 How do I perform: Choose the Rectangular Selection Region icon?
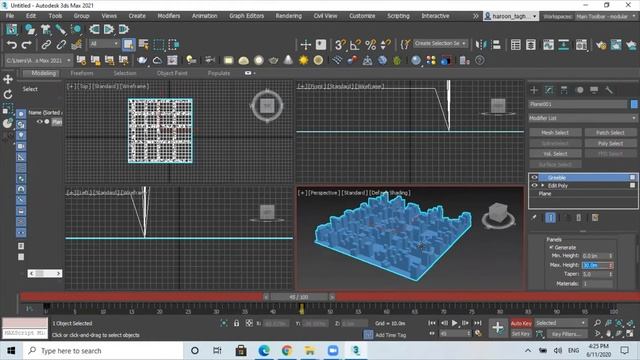[159, 44]
